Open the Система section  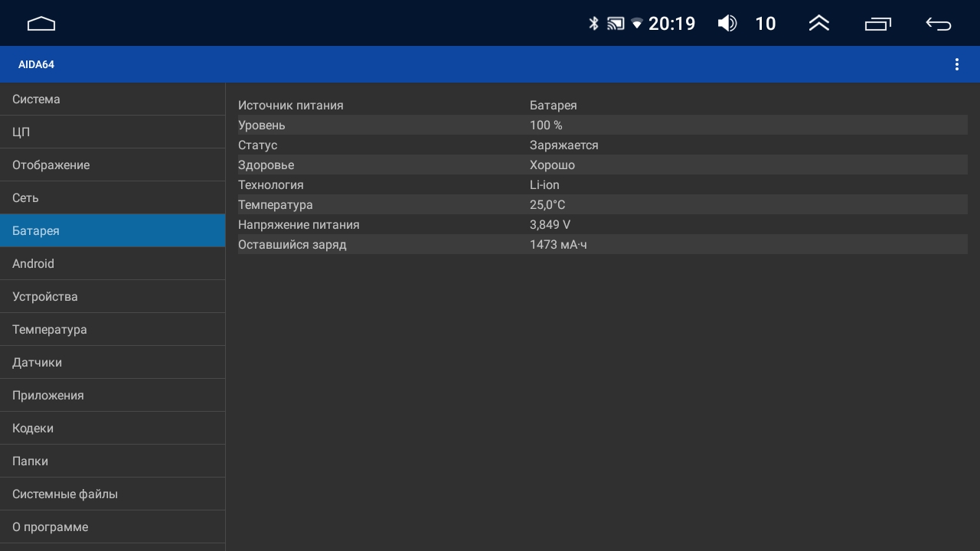coord(113,99)
